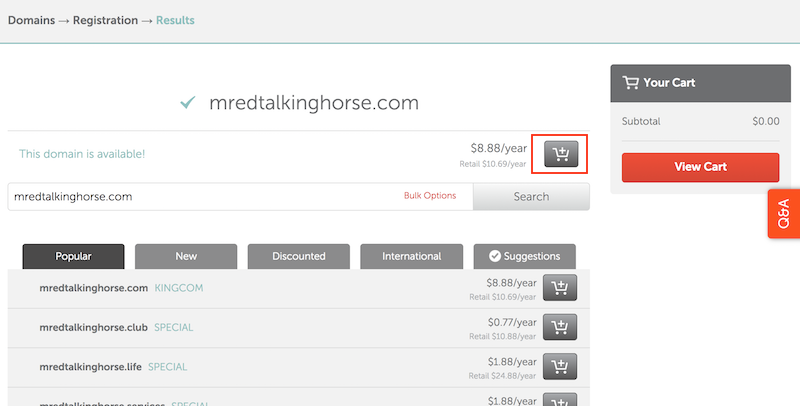Go to Registration breadcrumb
800x406 pixels.
pyautogui.click(x=105, y=20)
